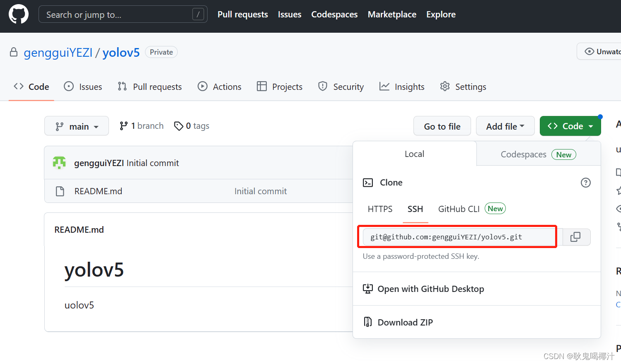The height and width of the screenshot is (364, 621).
Task: Open Marketplace in top navigation
Action: click(392, 14)
